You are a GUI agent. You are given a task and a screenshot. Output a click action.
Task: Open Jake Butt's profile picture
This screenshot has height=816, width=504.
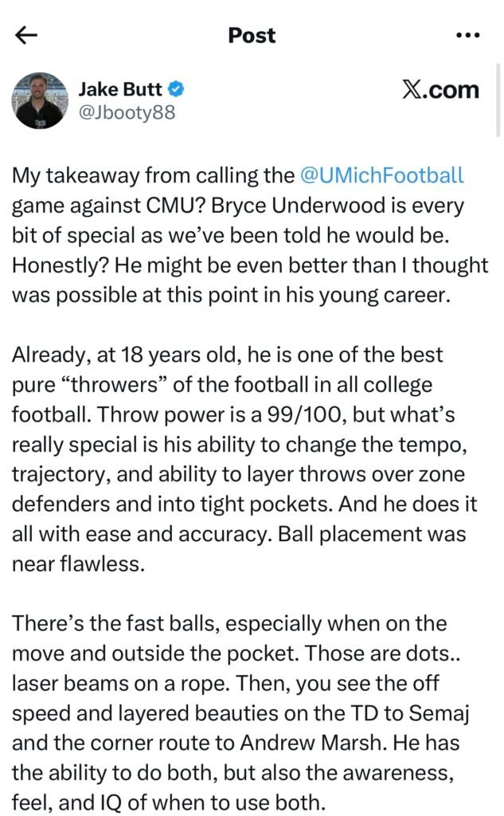[40, 100]
